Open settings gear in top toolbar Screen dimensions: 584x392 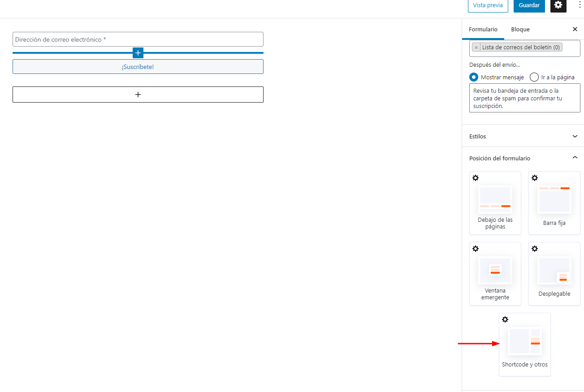558,5
